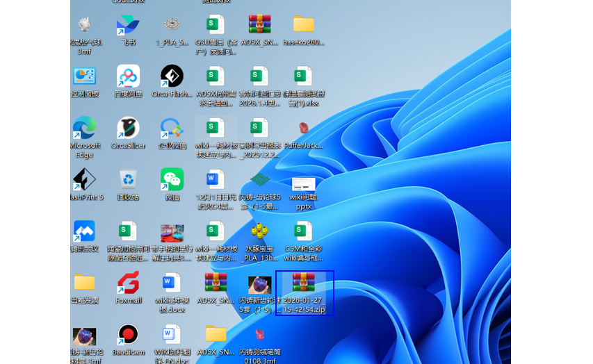593x364 pixels.
Task: Select the PufferJack 3D model file
Action: pyautogui.click(x=304, y=128)
